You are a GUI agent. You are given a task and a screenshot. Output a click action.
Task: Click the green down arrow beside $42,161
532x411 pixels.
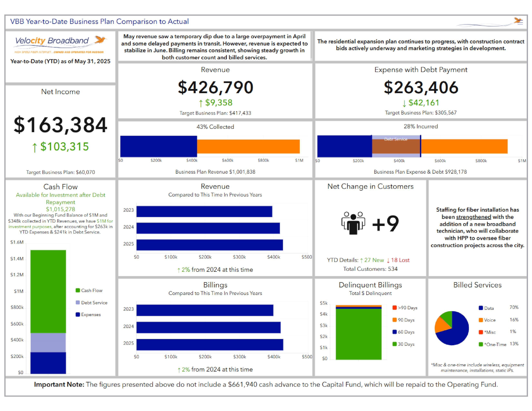(404, 103)
